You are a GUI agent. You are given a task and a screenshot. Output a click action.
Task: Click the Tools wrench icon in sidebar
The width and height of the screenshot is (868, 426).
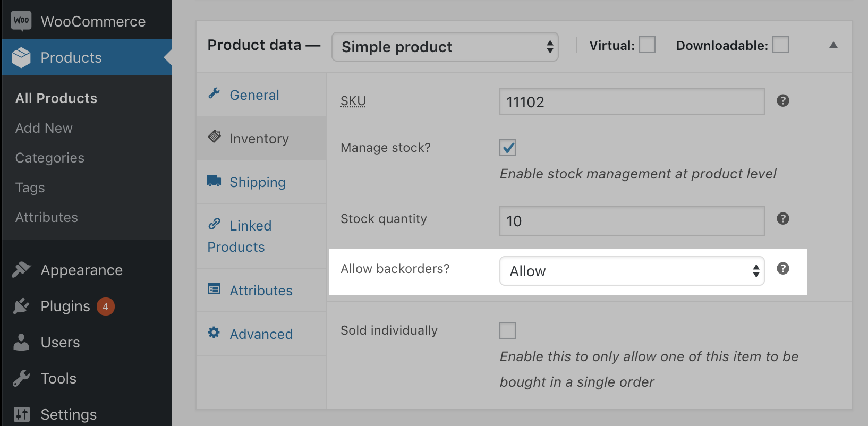coord(21,378)
